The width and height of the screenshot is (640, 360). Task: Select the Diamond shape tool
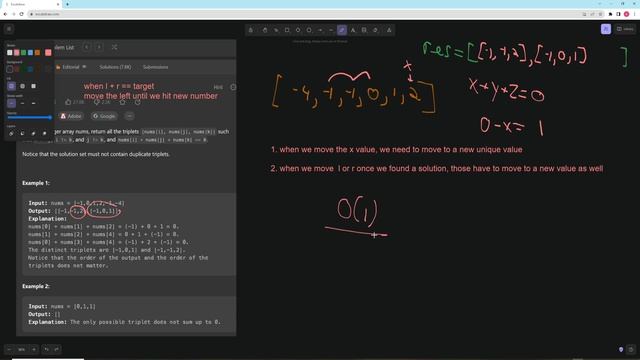tap(298, 30)
